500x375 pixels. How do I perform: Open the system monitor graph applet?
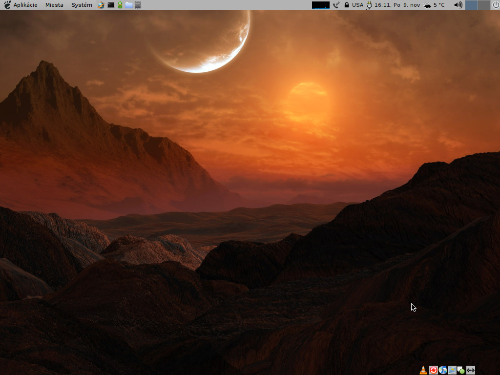(x=321, y=5)
